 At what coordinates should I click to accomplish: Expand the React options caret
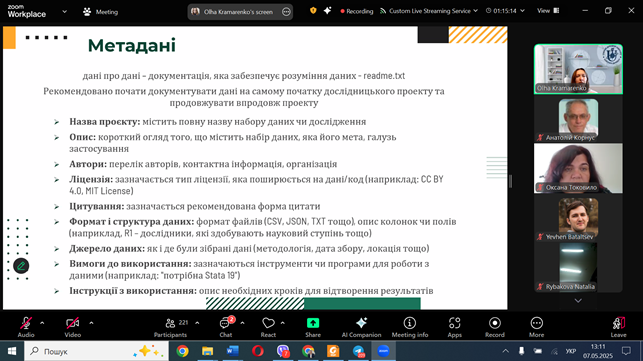pyautogui.click(x=283, y=323)
